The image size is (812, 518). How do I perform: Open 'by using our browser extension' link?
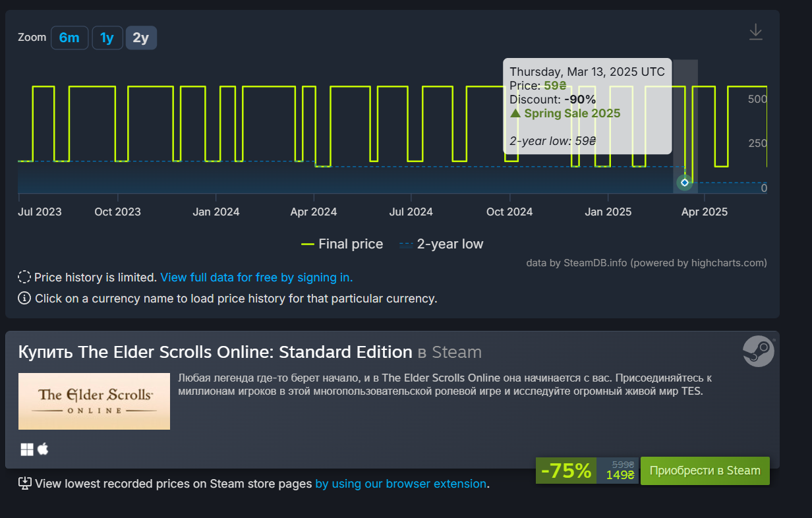point(401,484)
